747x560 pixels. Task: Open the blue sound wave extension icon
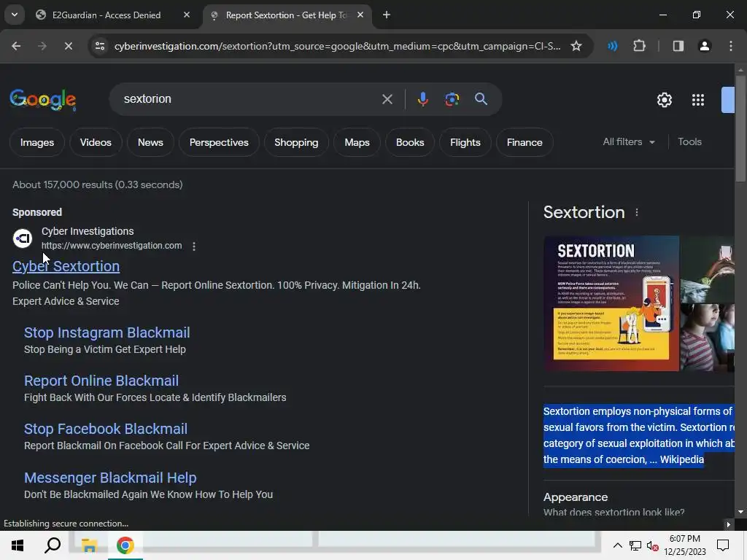(x=613, y=46)
